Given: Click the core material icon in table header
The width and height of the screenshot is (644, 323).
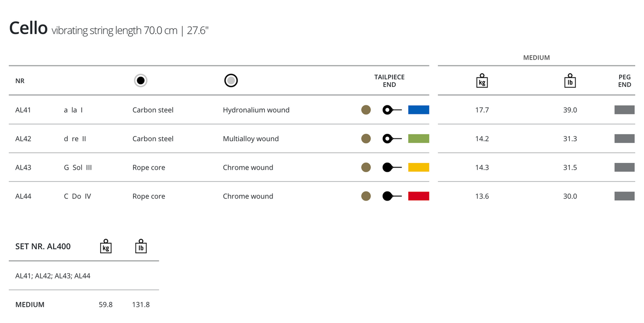Looking at the screenshot, I should point(141,81).
